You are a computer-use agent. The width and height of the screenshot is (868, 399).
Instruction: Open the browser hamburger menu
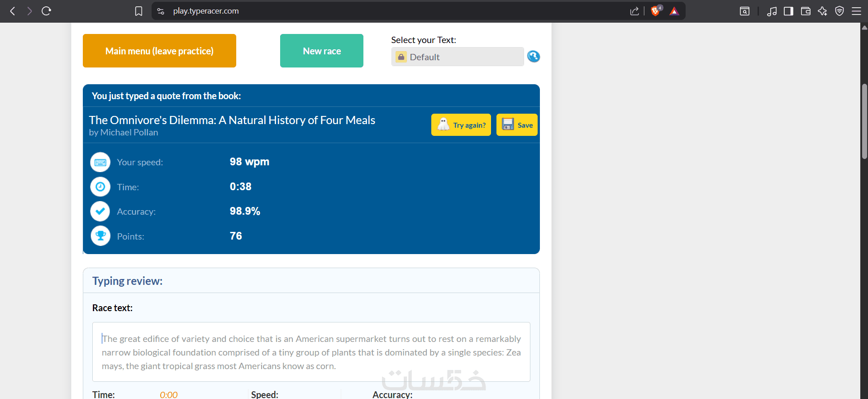[856, 11]
